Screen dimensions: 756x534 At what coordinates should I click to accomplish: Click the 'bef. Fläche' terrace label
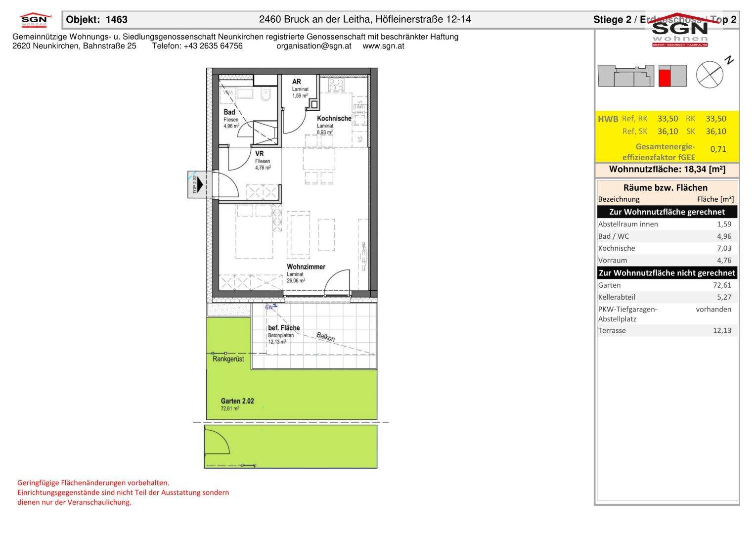tap(284, 328)
